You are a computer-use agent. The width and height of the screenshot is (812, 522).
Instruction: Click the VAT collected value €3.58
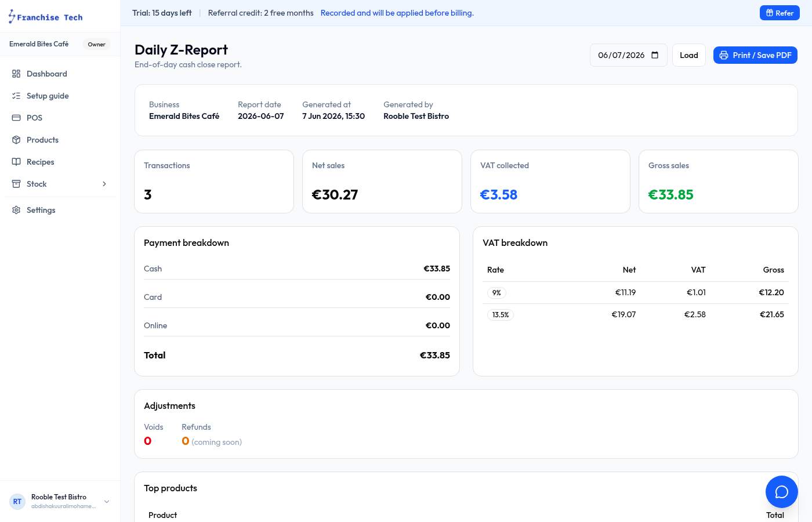(499, 195)
